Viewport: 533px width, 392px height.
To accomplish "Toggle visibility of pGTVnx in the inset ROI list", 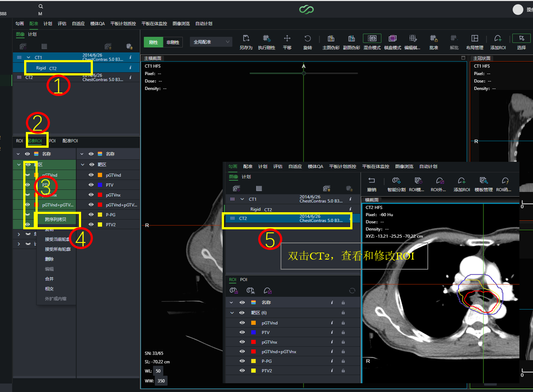I will pos(242,342).
